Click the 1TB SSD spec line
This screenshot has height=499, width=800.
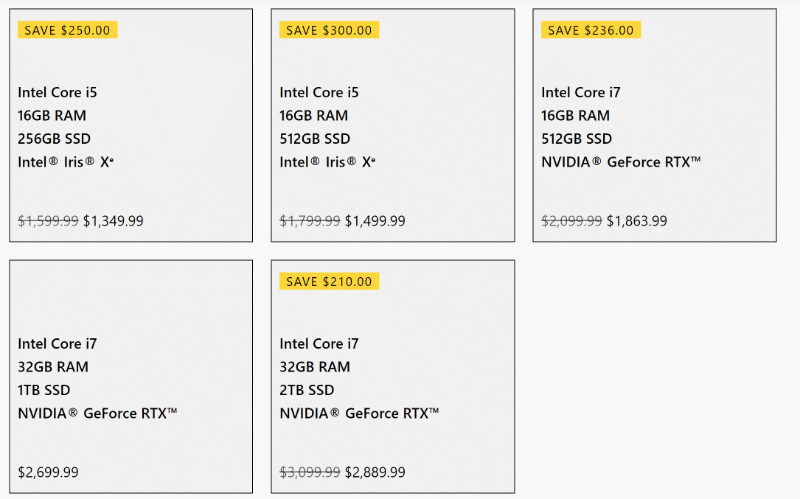click(x=44, y=390)
